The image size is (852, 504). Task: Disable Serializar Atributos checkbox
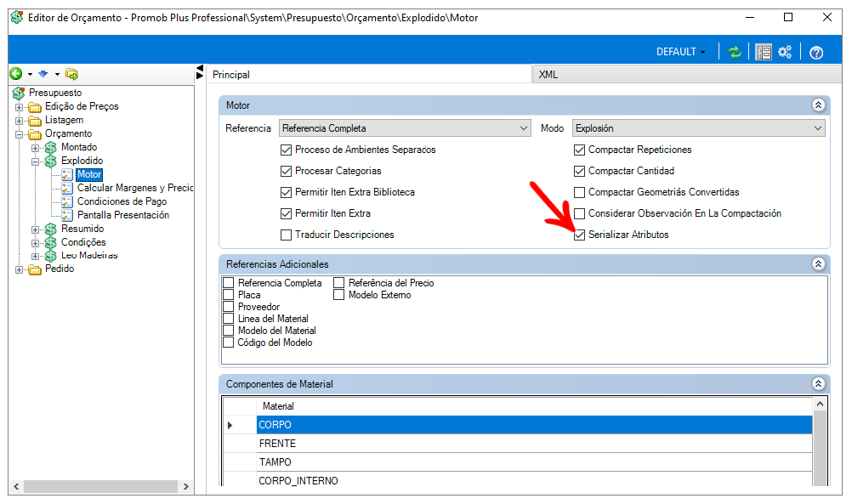(579, 235)
